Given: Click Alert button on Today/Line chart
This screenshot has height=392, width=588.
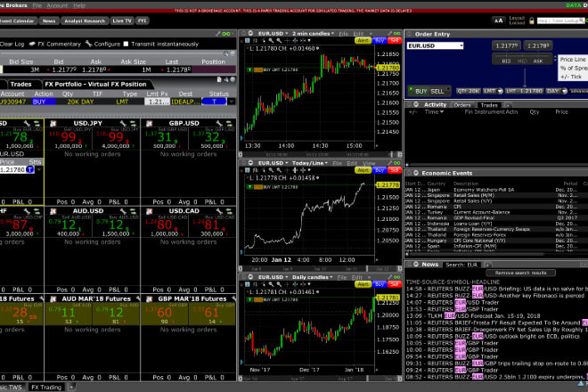Looking at the screenshot, I should [x=363, y=170].
